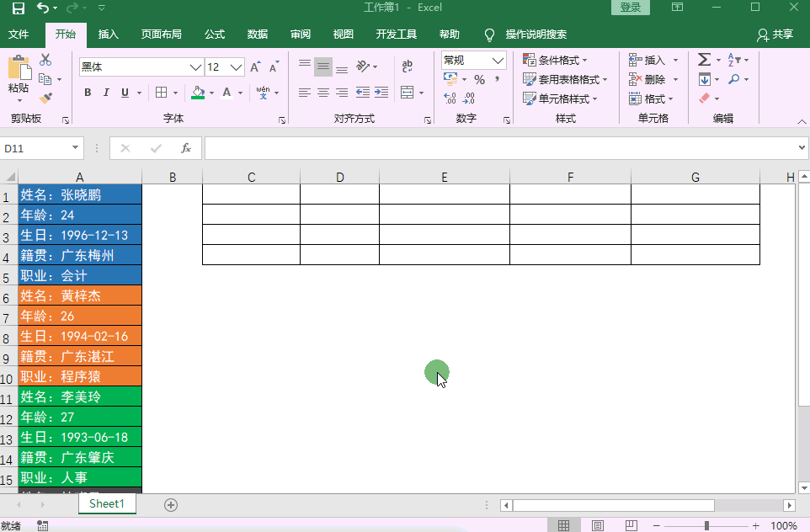
Task: Open the Name Box dropdown arrow
Action: (76, 147)
